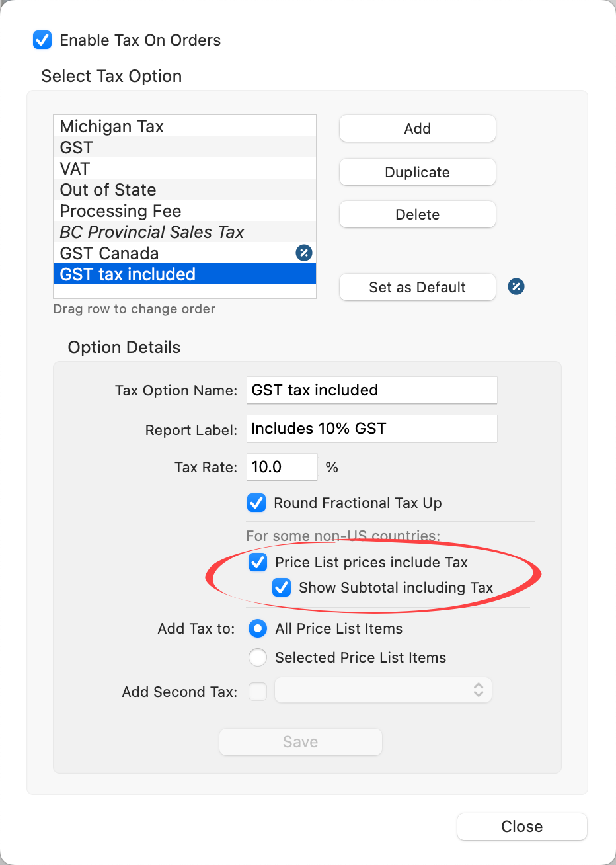Open the Add Second Tax dropdown
The image size is (616, 865).
[x=383, y=690]
